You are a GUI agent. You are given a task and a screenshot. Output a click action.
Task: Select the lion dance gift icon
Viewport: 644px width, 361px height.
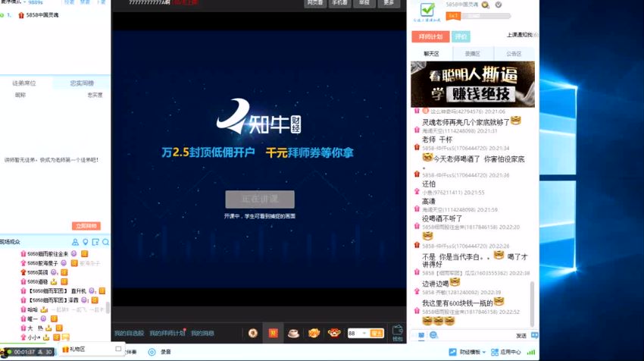click(x=334, y=333)
